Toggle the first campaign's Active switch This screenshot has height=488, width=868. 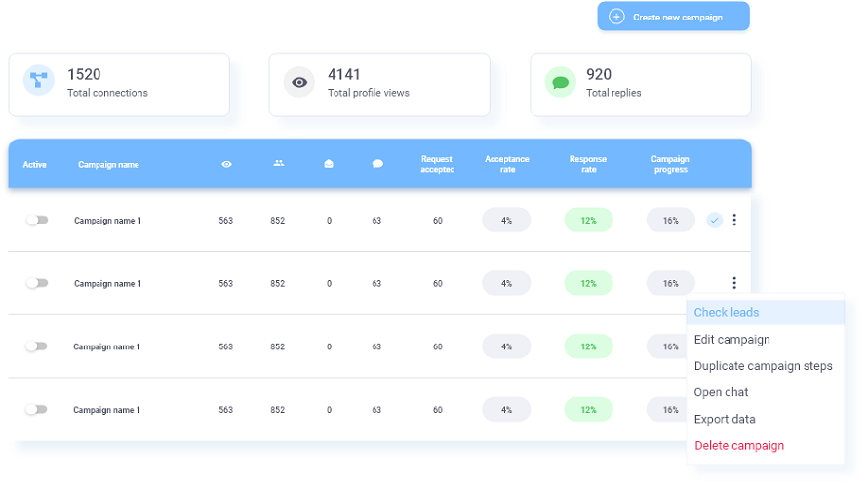click(37, 220)
